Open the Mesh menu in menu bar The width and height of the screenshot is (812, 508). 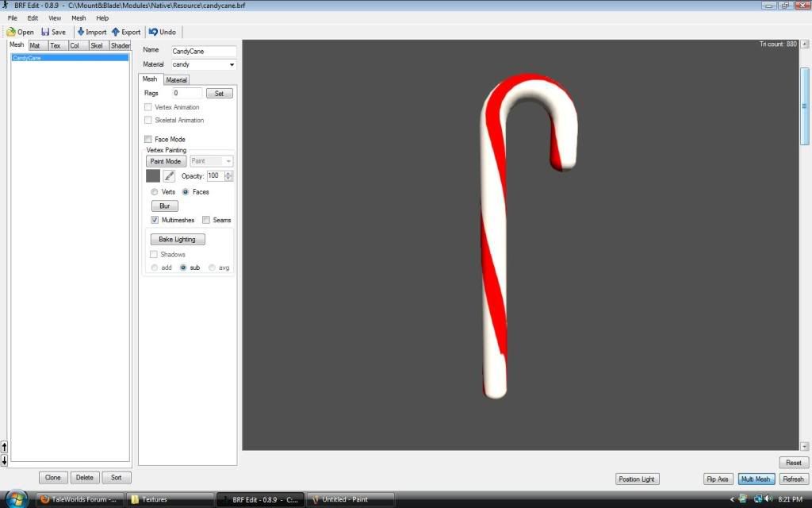coord(79,17)
